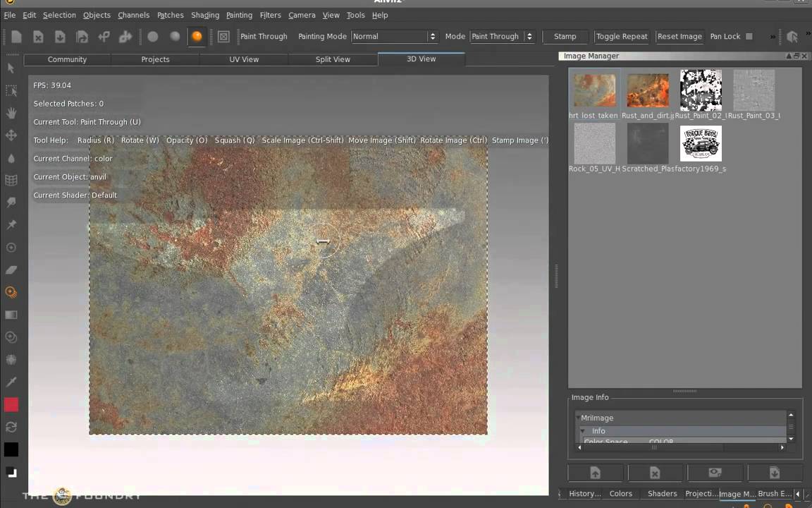Enable full shaded orange sphere lighting mode
Screen dimensions: 812x508
(x=197, y=37)
